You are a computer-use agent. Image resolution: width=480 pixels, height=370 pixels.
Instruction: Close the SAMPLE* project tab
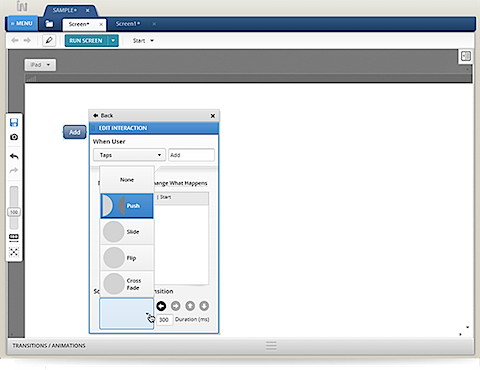[87, 10]
